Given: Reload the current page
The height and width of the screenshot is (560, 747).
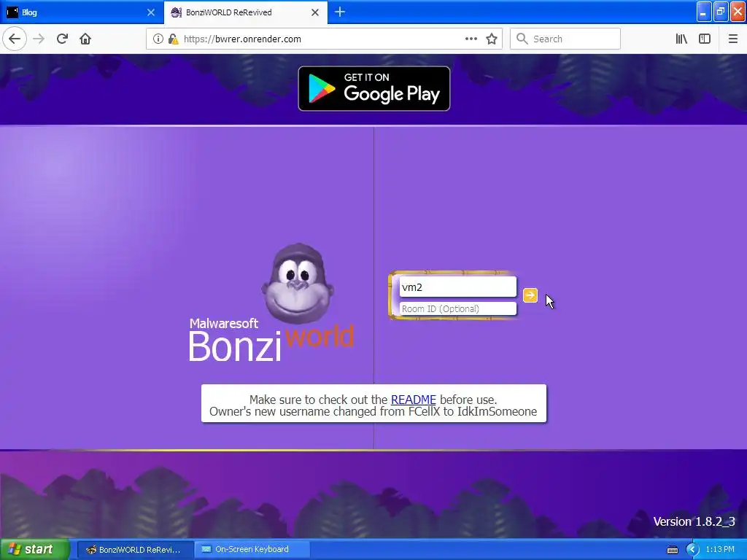Looking at the screenshot, I should pyautogui.click(x=62, y=39).
